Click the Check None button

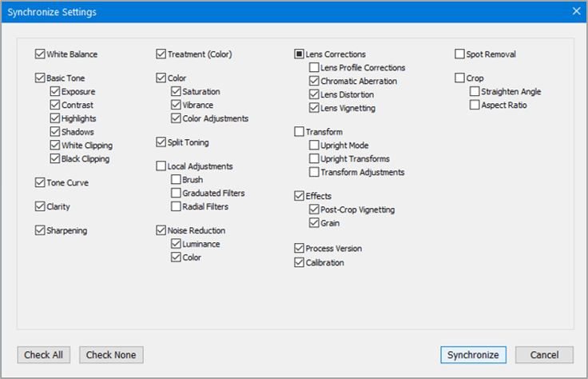(x=111, y=355)
